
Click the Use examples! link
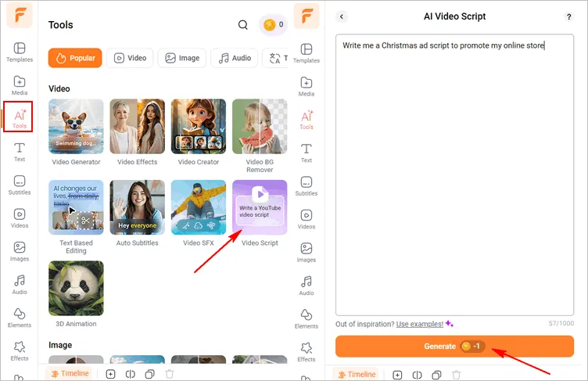point(420,324)
